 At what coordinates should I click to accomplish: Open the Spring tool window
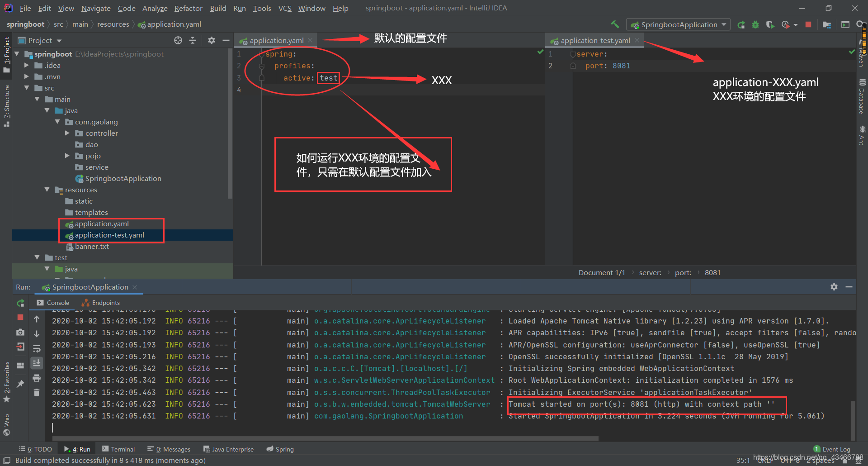point(280,449)
